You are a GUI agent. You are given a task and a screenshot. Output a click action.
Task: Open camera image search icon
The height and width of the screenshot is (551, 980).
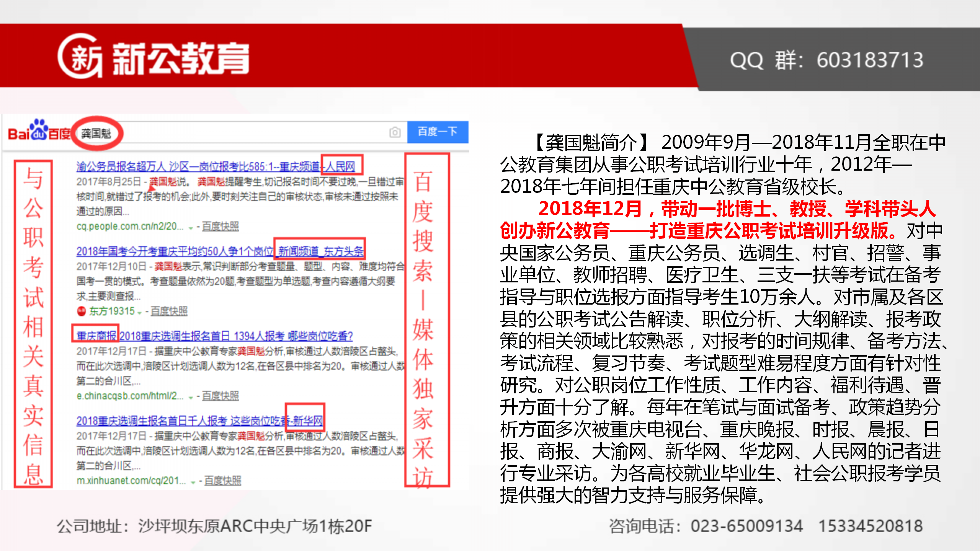tap(395, 132)
